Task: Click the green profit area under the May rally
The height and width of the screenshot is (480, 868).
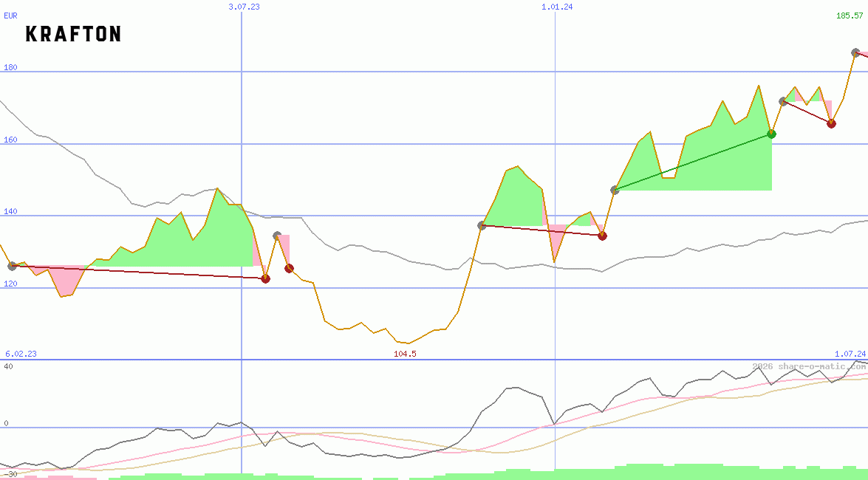Action: [177, 244]
